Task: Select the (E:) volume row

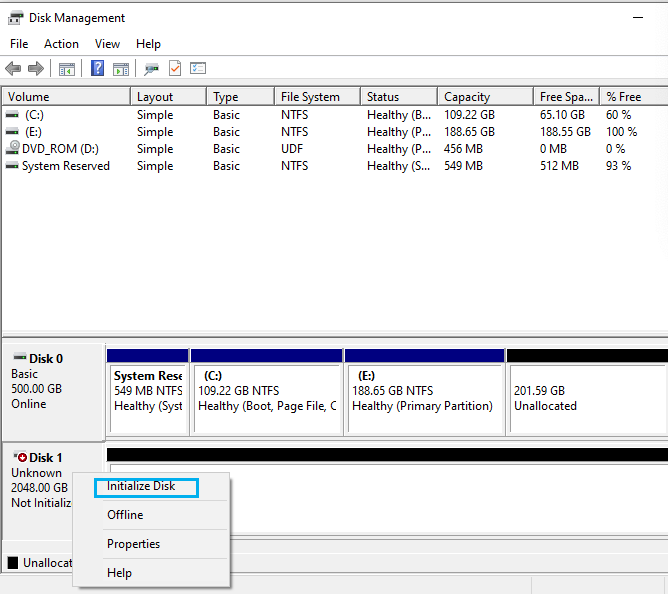Action: point(334,132)
